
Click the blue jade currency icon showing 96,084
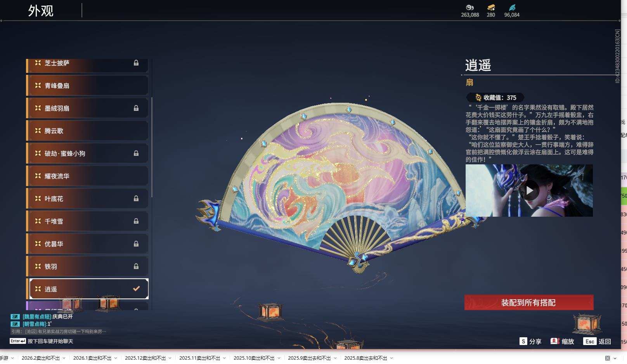pyautogui.click(x=513, y=7)
